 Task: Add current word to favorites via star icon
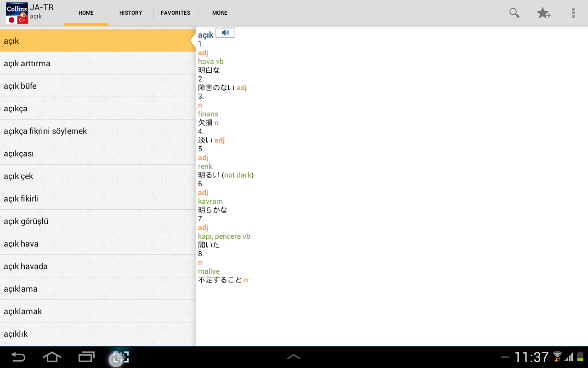[x=544, y=13]
